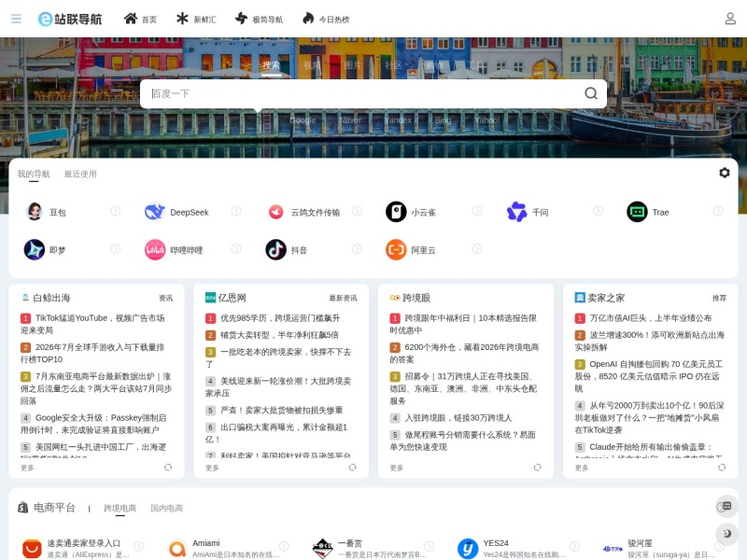Open navigation settings gear icon

coord(725,173)
